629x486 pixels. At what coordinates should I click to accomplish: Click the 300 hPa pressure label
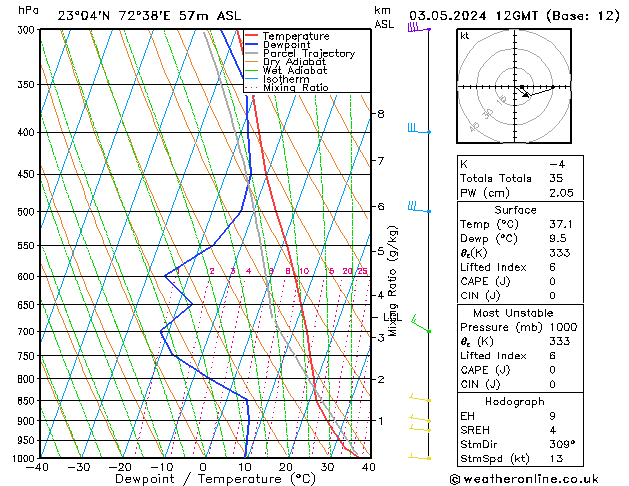[28, 30]
